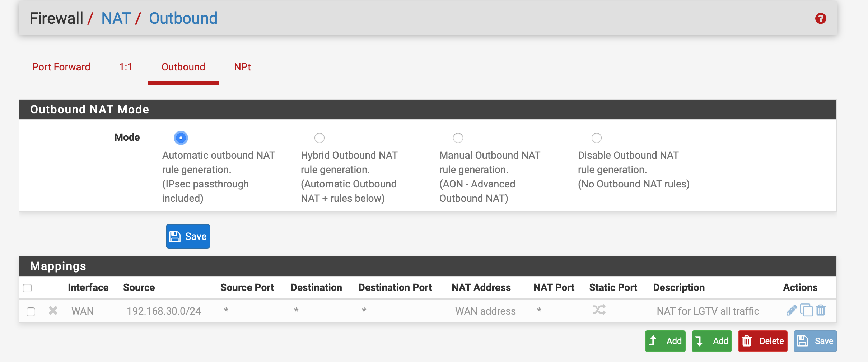
Task: Tick the checkbox for the WAN mapping row
Action: pyautogui.click(x=31, y=311)
